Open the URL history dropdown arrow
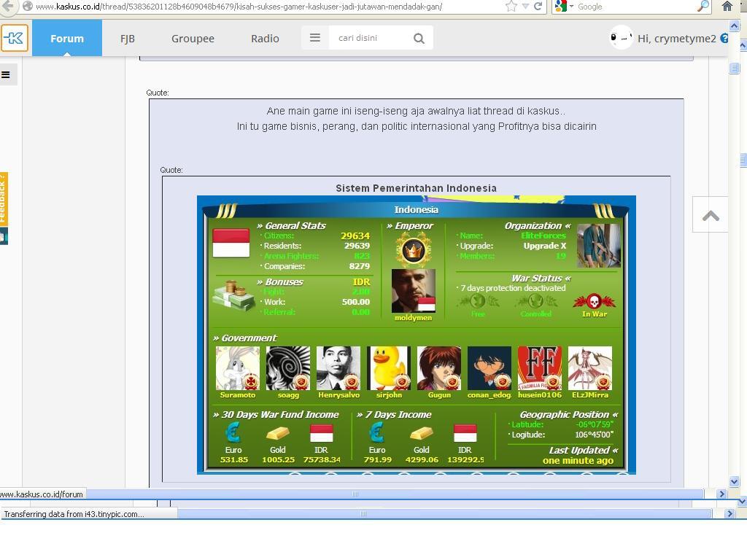747x560 pixels. [525, 6]
